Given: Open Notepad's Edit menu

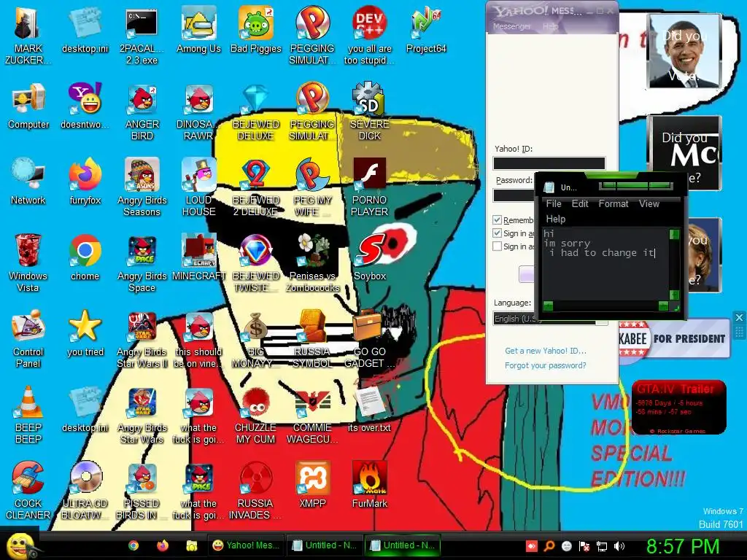Looking at the screenshot, I should point(580,204).
